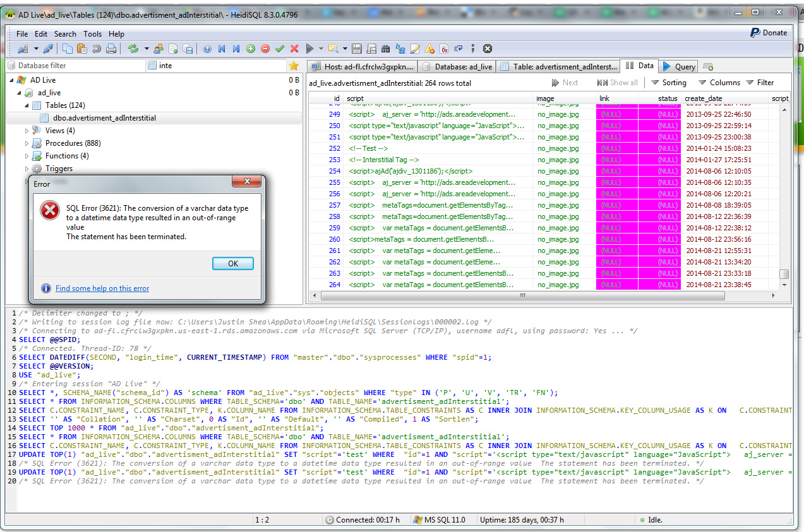Click the warning triangle toolbar icon

(x=429, y=49)
